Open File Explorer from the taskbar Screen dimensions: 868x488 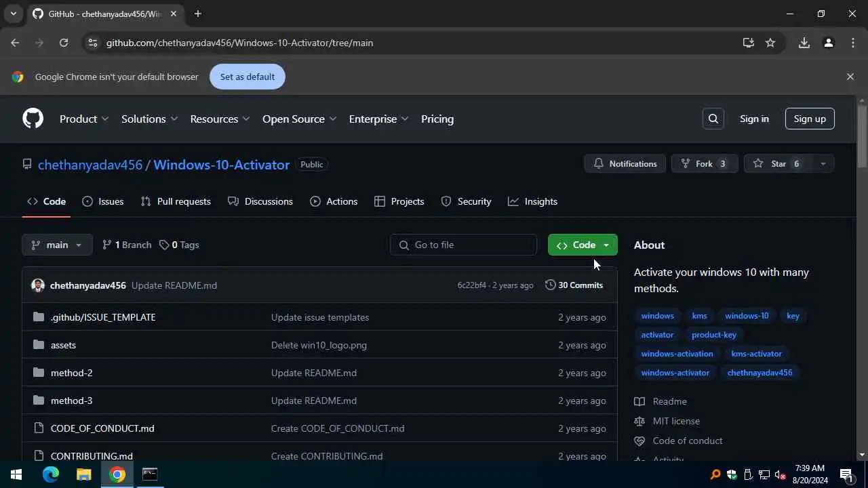point(83,474)
